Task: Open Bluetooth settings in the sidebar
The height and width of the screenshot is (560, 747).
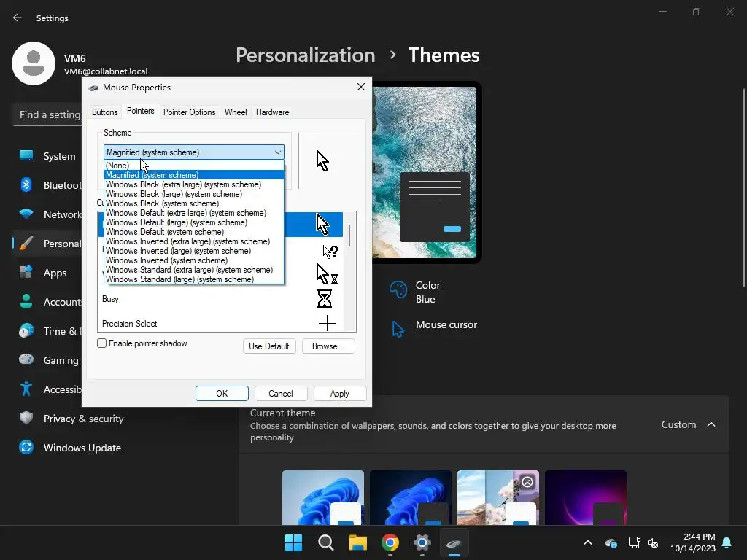Action: [47, 185]
